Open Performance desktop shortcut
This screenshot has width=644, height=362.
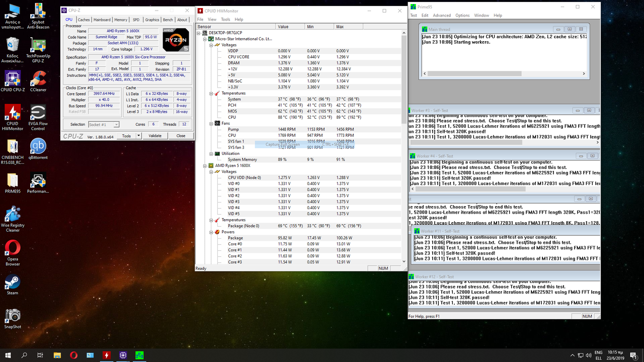[x=38, y=183]
